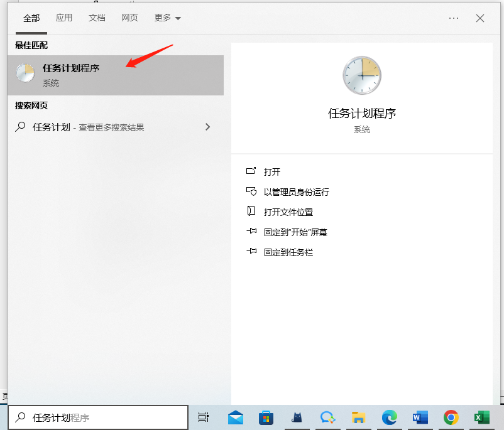Launch Google Chrome from the taskbar
This screenshot has width=504, height=430.
click(451, 417)
